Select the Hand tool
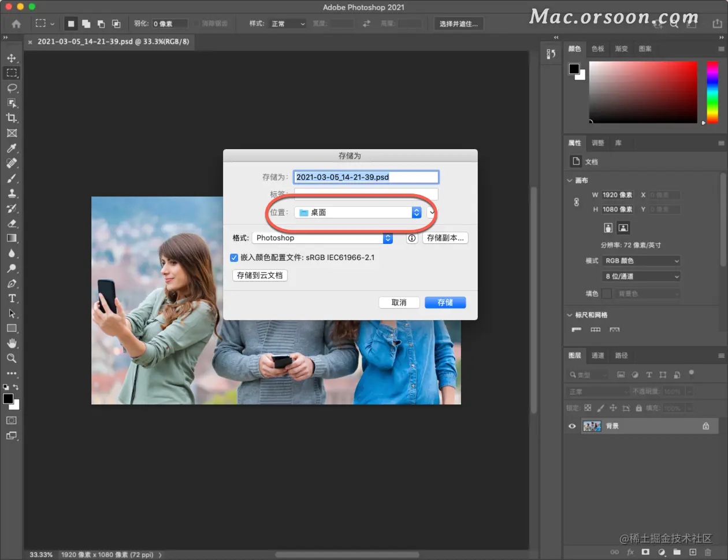 pyautogui.click(x=12, y=343)
